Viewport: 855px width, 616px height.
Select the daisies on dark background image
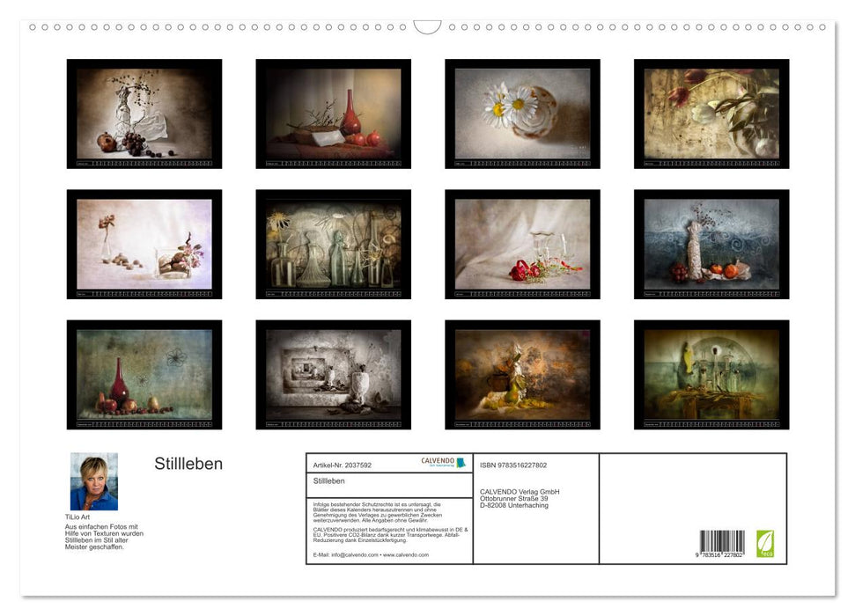click(520, 113)
